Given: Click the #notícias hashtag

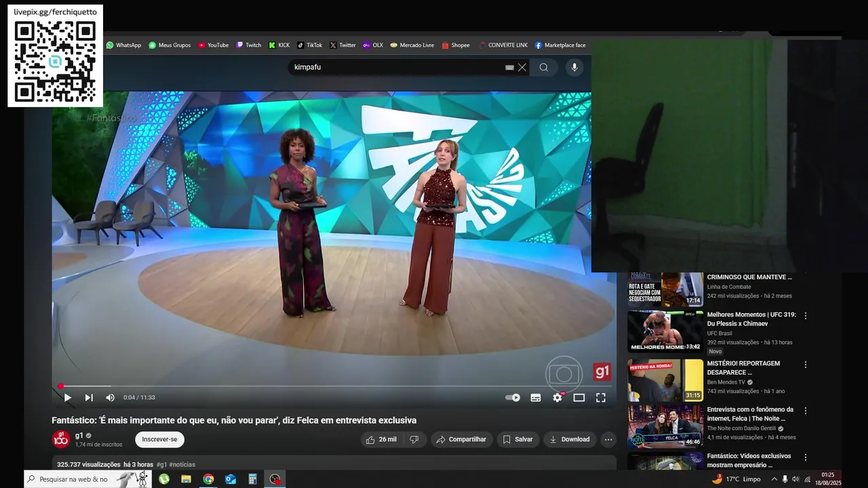Looking at the screenshot, I should (182, 464).
